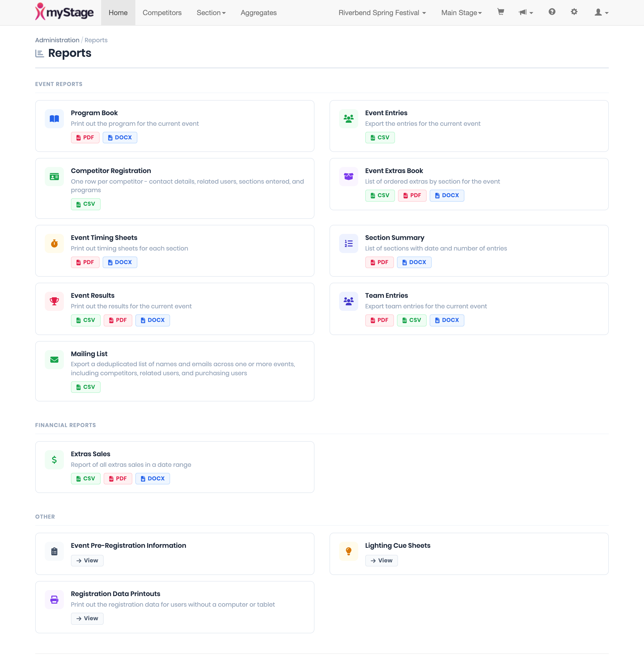
Task: Click the Program Book title
Action: click(x=94, y=113)
